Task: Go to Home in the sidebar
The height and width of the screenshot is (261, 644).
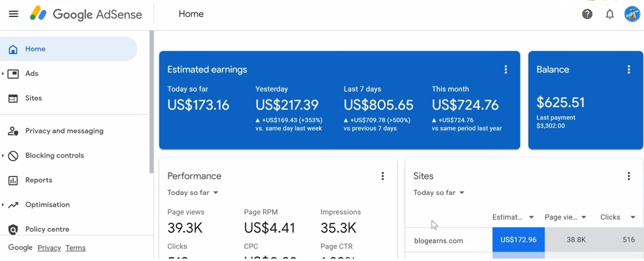Action: click(68, 49)
